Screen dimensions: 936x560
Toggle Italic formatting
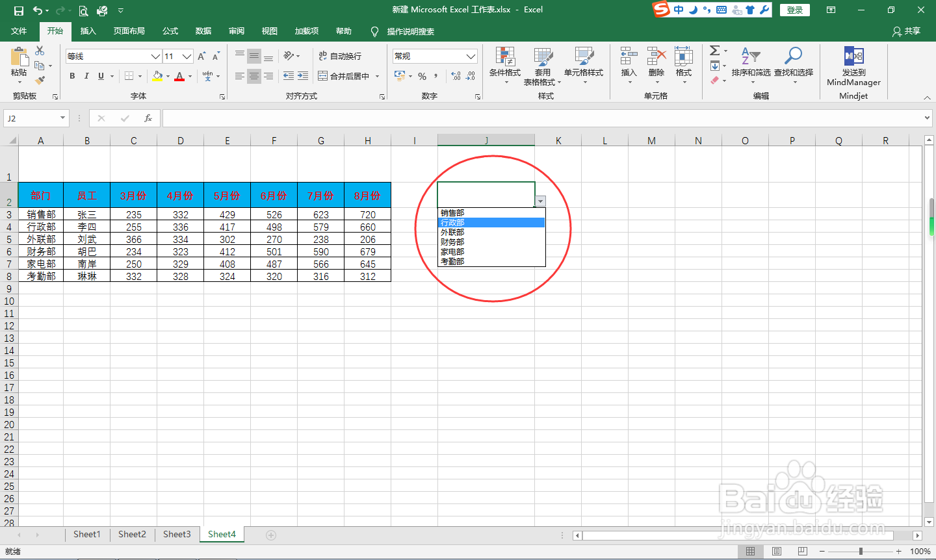(86, 76)
